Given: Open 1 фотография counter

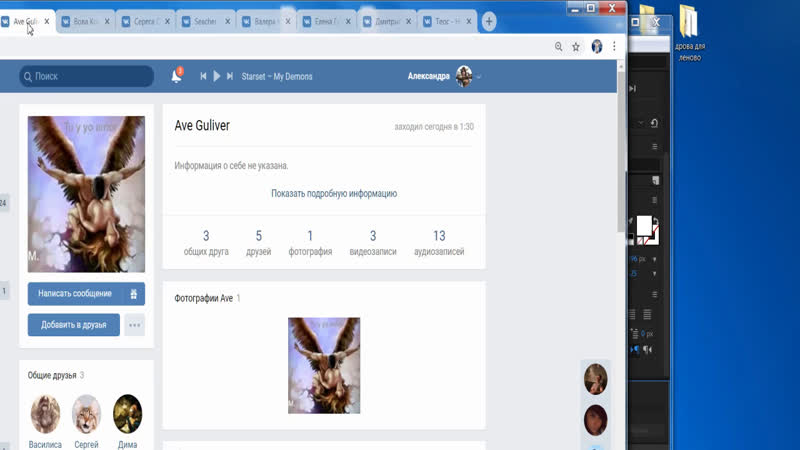Looking at the screenshot, I should tap(310, 242).
